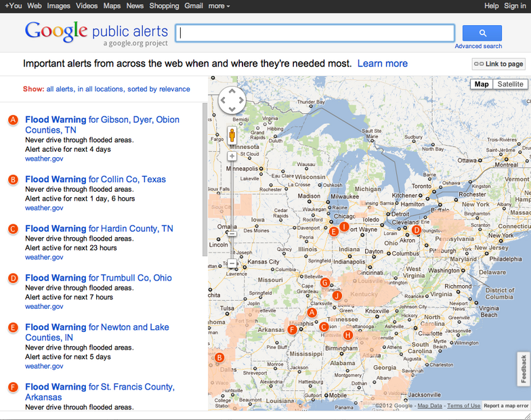Open Flood Warning for Gibson, Dyer, Obion Counties
The width and height of the screenshot is (531, 420).
tap(102, 125)
